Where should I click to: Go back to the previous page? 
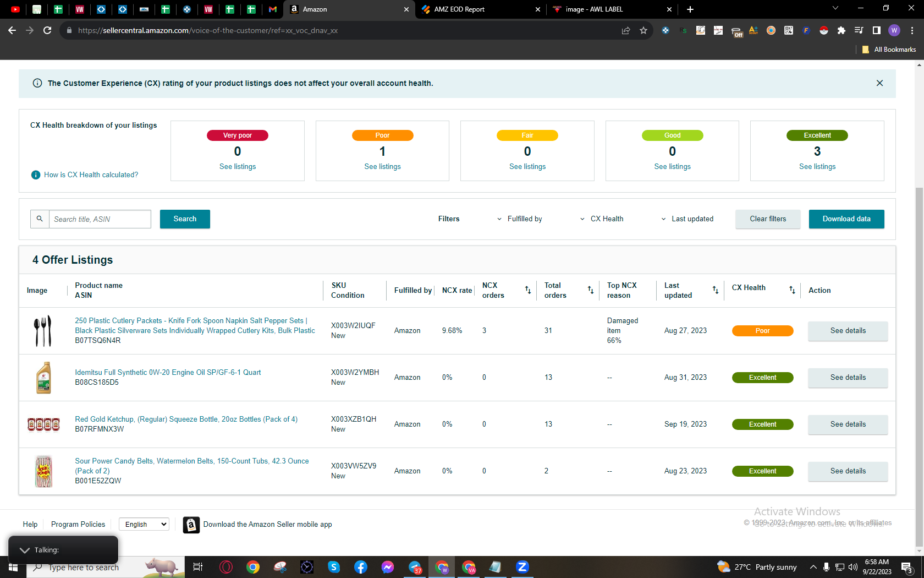tap(12, 30)
